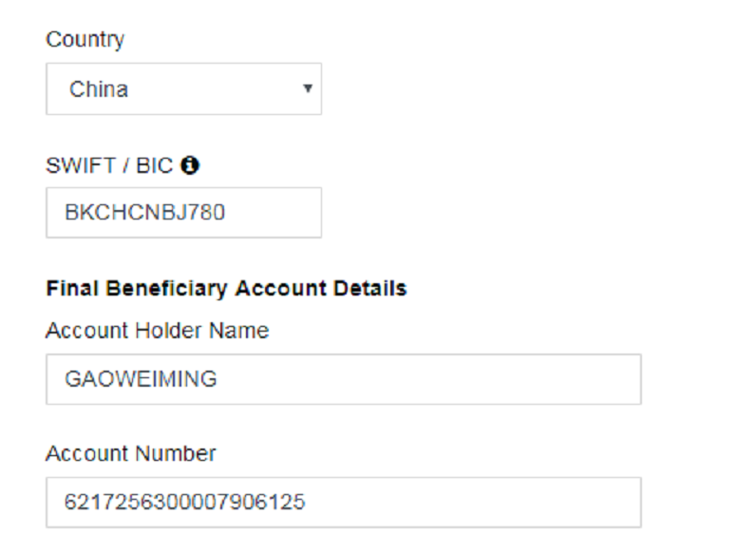Click Final Beneficiary Account Details heading
756x553 pixels.
(x=226, y=289)
